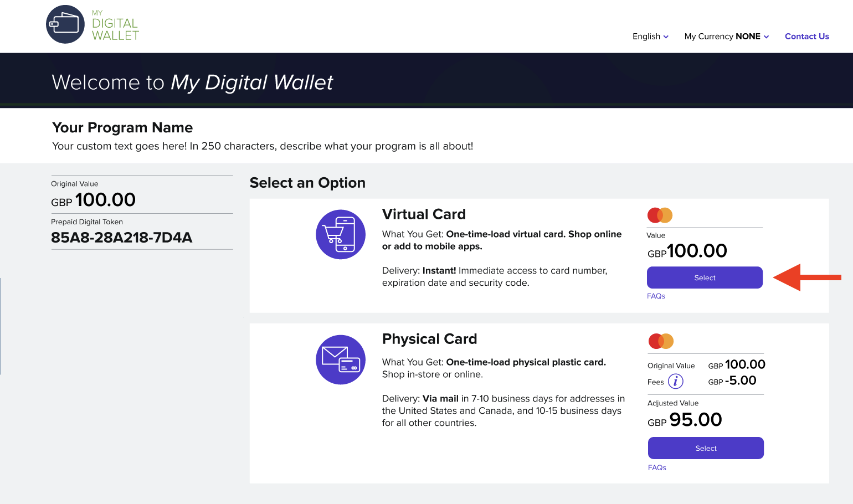
Task: Click the Virtual Card heading
Action: tap(424, 214)
